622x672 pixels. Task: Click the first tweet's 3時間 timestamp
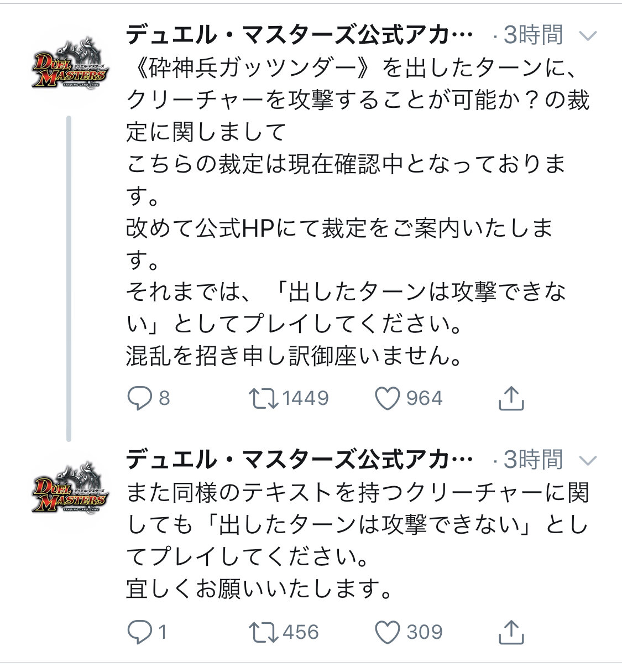click(532, 35)
